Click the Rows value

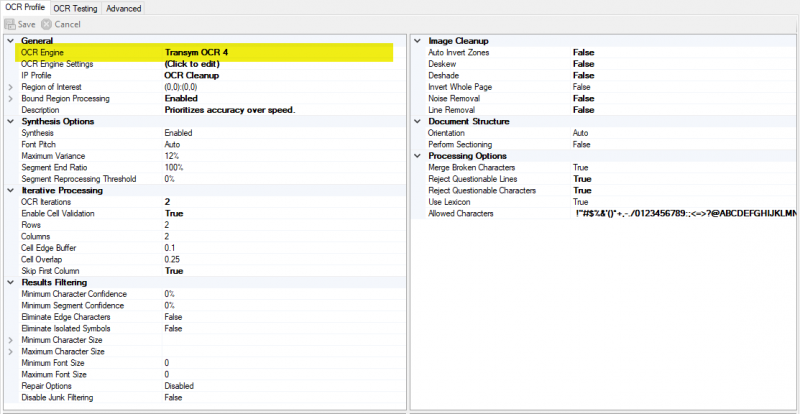coord(167,225)
